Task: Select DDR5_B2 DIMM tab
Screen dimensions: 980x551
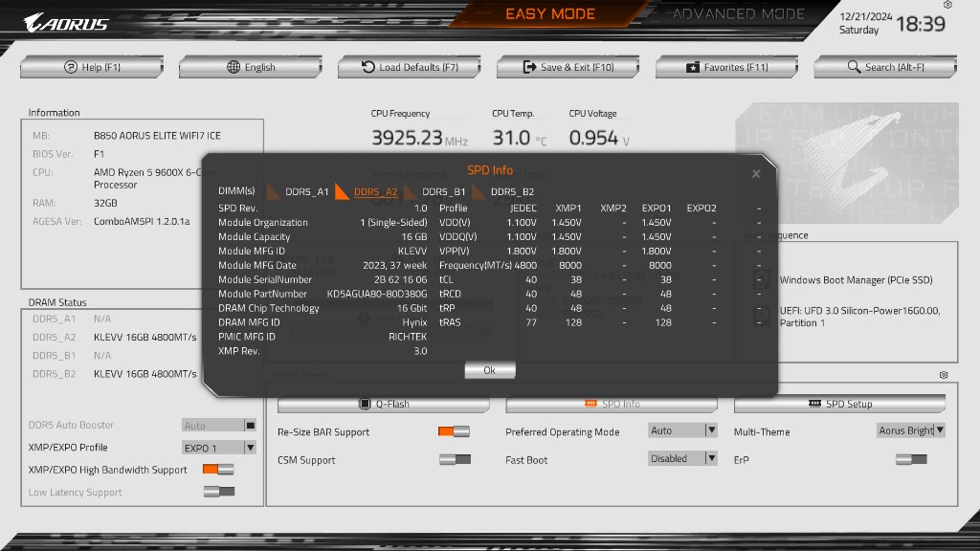Action: coord(512,191)
